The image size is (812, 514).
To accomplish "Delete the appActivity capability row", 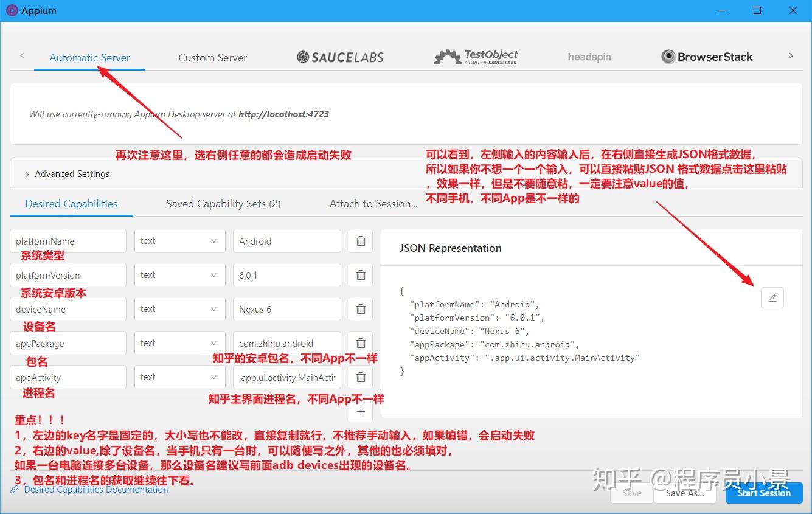I will [361, 377].
